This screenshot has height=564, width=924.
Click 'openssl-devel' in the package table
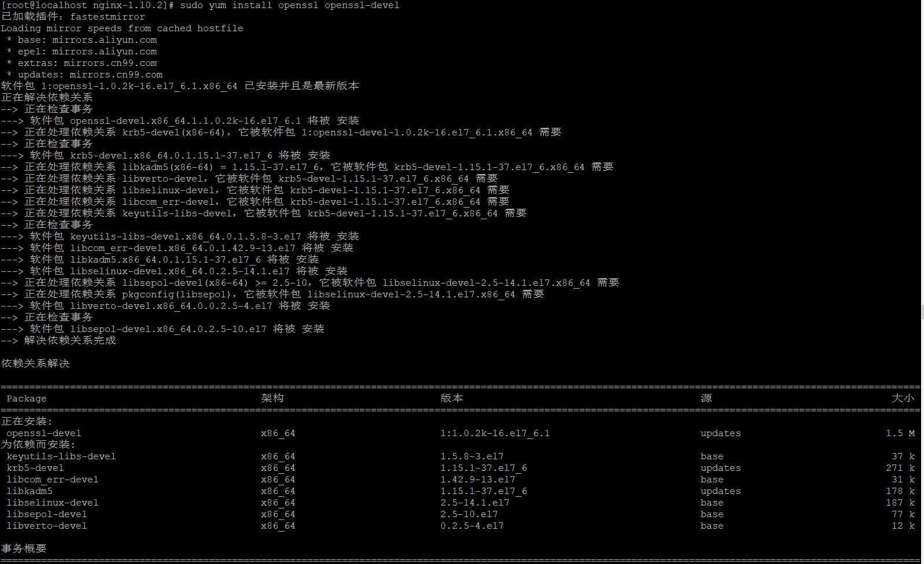click(x=44, y=433)
